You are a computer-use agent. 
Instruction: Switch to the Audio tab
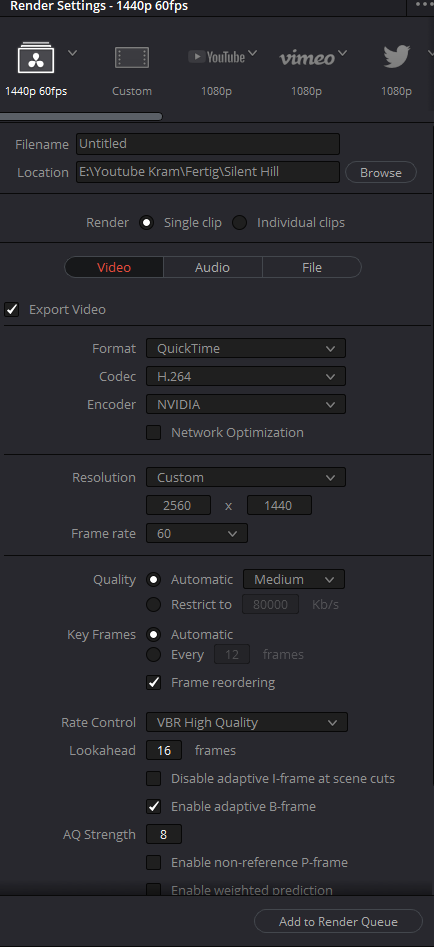[x=212, y=267]
